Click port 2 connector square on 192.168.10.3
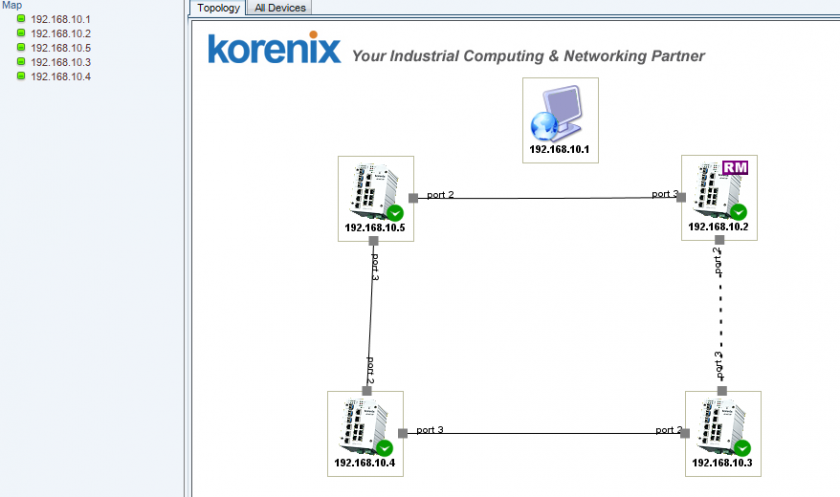The width and height of the screenshot is (840, 497). click(x=685, y=433)
